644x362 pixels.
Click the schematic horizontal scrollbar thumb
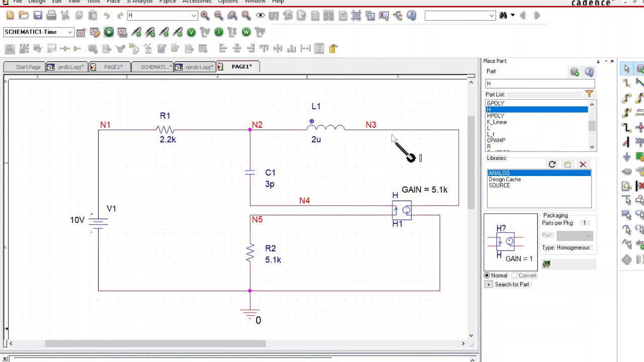tap(155, 344)
